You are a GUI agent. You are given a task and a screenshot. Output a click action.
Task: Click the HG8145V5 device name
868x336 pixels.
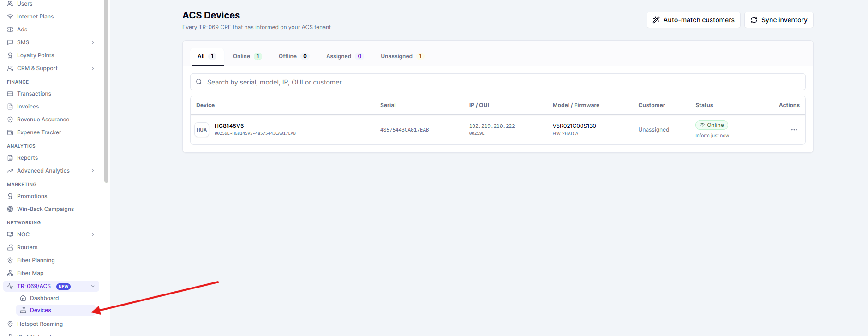[229, 126]
